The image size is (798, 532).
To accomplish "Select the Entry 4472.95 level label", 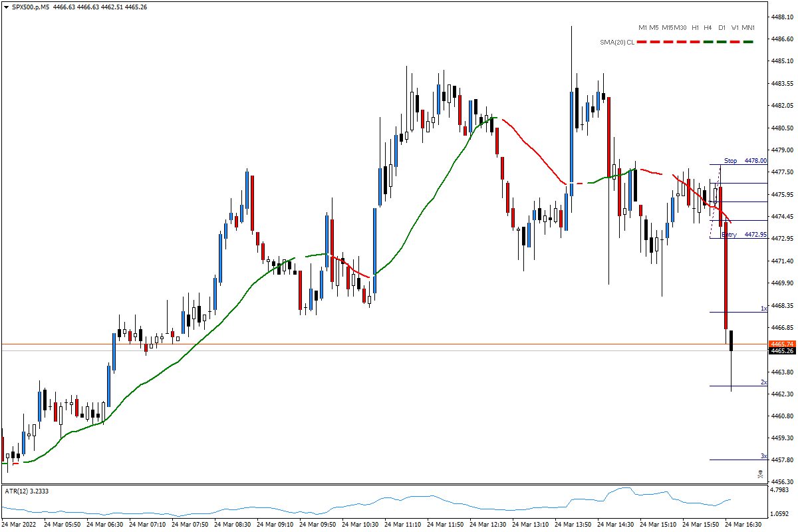I will (x=743, y=234).
